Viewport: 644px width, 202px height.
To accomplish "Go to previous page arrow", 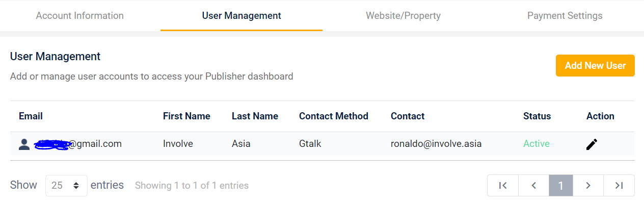I will [x=534, y=186].
